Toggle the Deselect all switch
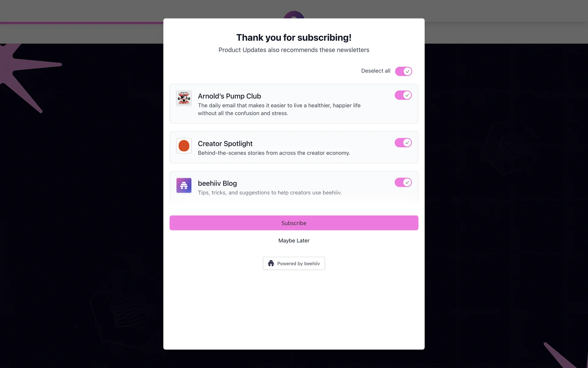The height and width of the screenshot is (368, 588). point(403,71)
